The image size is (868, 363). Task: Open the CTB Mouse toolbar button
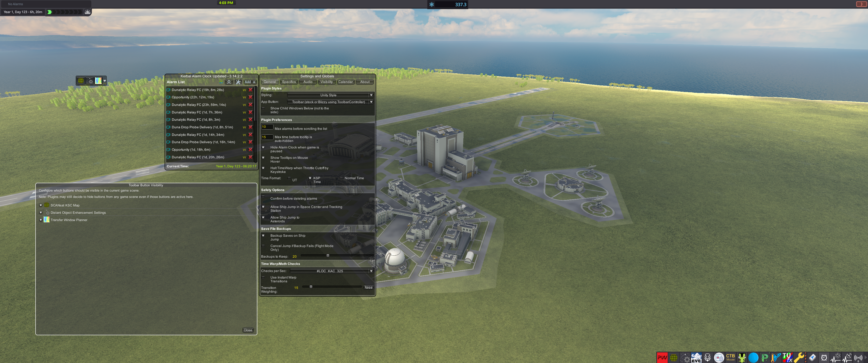(730, 357)
